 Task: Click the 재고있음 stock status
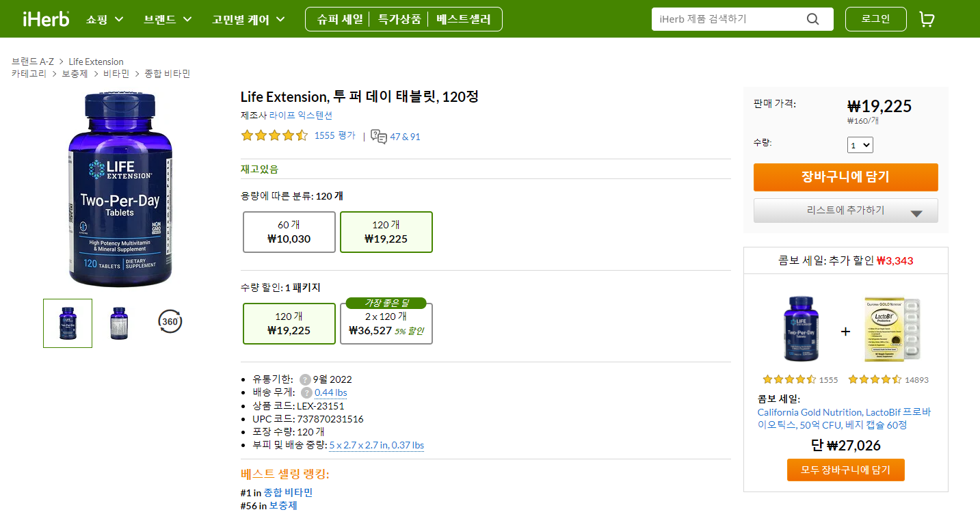tap(259, 169)
